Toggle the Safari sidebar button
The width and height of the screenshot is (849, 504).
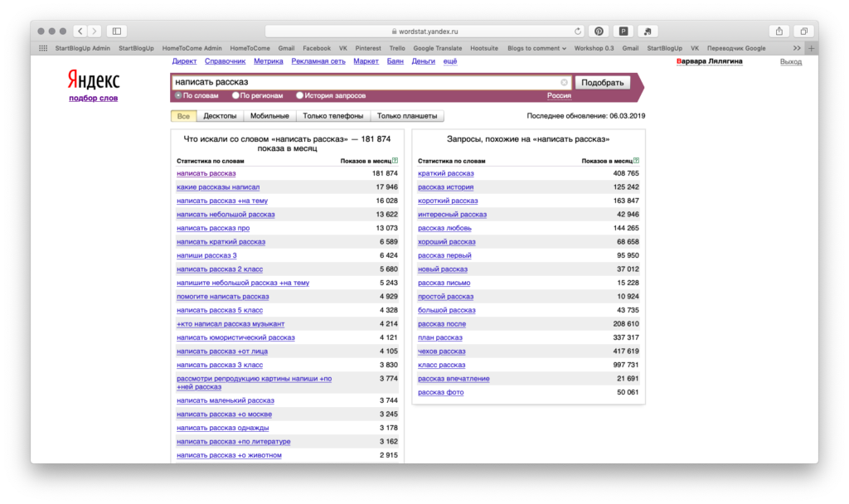116,31
